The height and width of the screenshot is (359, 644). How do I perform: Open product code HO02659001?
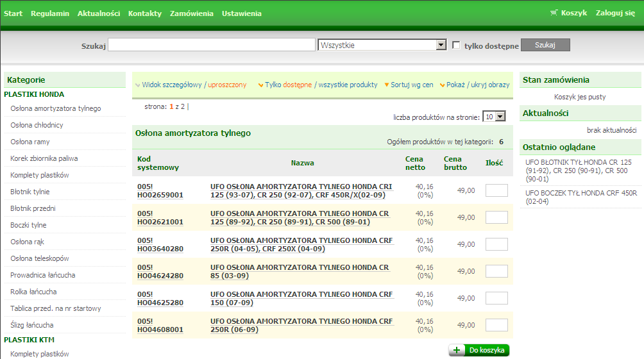[160, 191]
